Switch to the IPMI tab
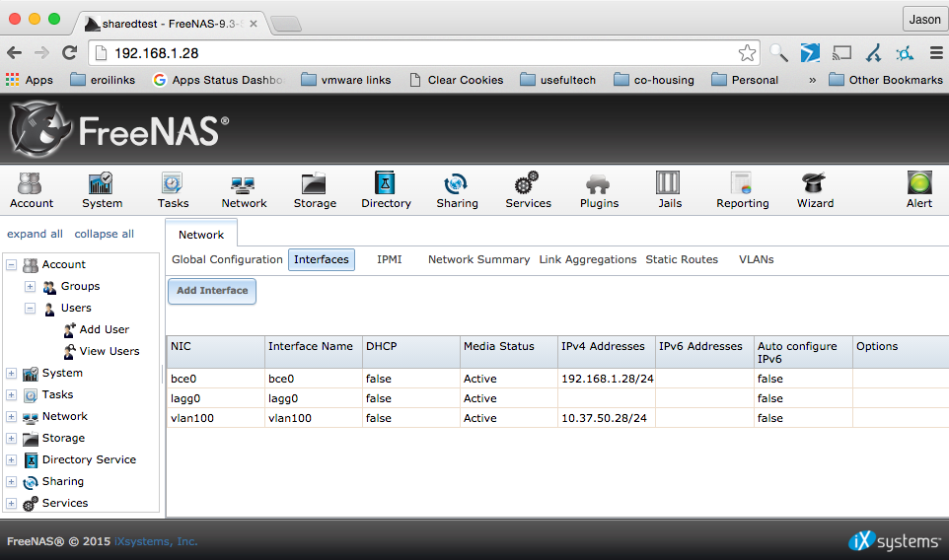 (x=389, y=259)
